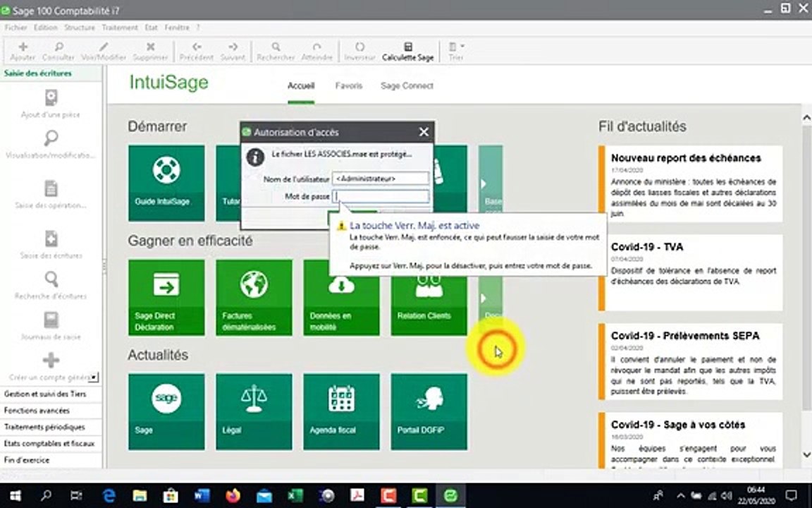Expand Etats comptables et fiscaux
The image size is (812, 508).
point(51,444)
